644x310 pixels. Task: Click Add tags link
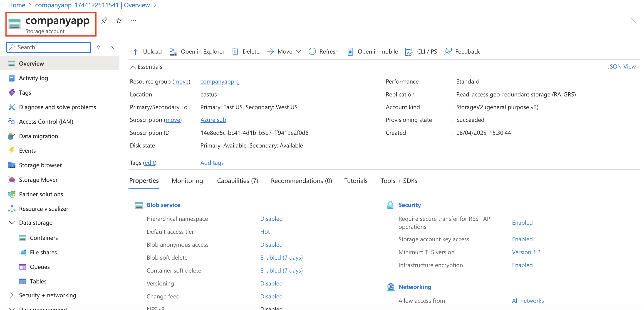point(212,163)
